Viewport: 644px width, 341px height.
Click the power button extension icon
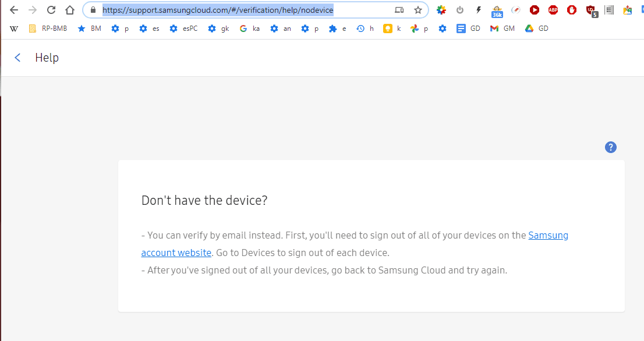click(460, 10)
